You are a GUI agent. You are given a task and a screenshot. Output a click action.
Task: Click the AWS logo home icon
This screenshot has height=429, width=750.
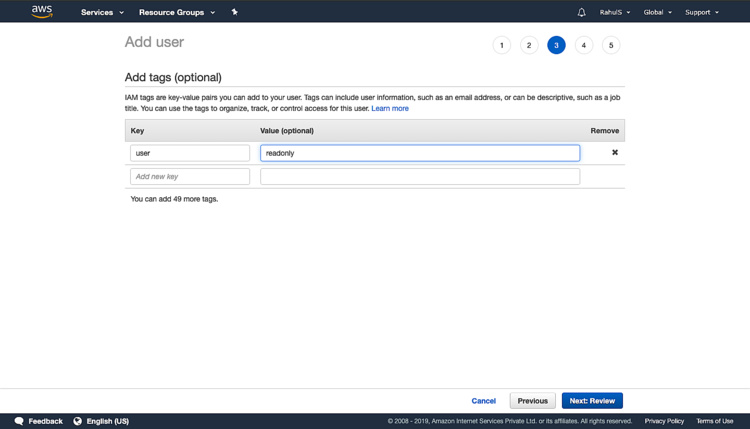[41, 12]
